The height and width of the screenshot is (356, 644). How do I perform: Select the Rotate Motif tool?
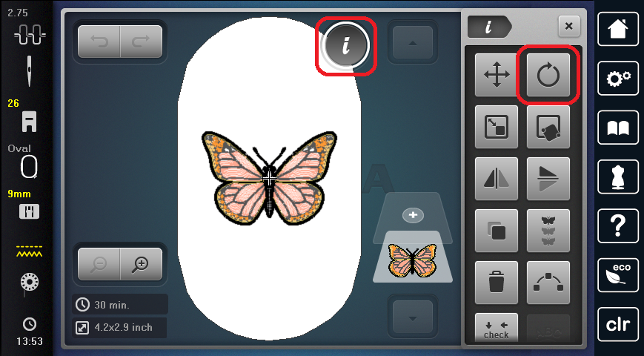click(548, 75)
